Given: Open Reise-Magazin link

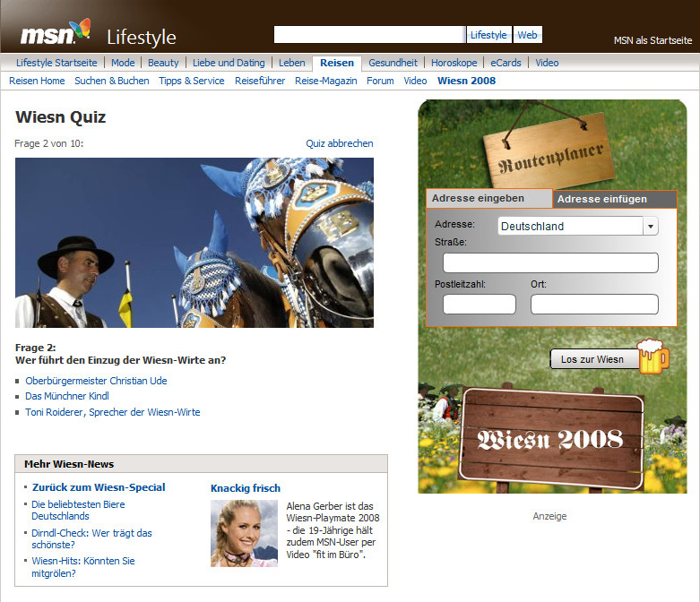Looking at the screenshot, I should tap(326, 81).
